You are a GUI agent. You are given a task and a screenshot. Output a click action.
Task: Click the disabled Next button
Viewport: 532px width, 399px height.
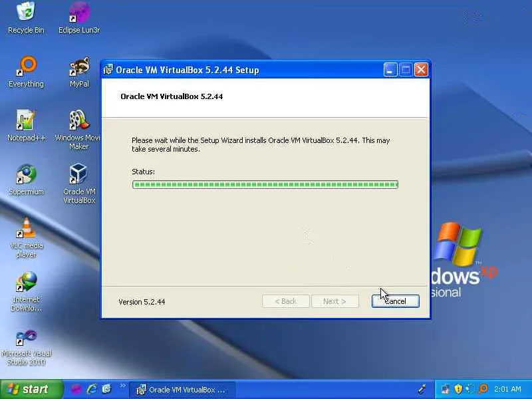point(335,301)
